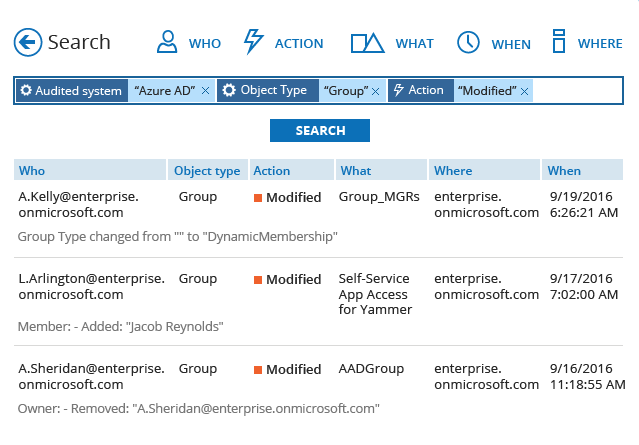Remove the "Azure AD" filter value
The height and width of the screenshot is (445, 639).
(205, 90)
